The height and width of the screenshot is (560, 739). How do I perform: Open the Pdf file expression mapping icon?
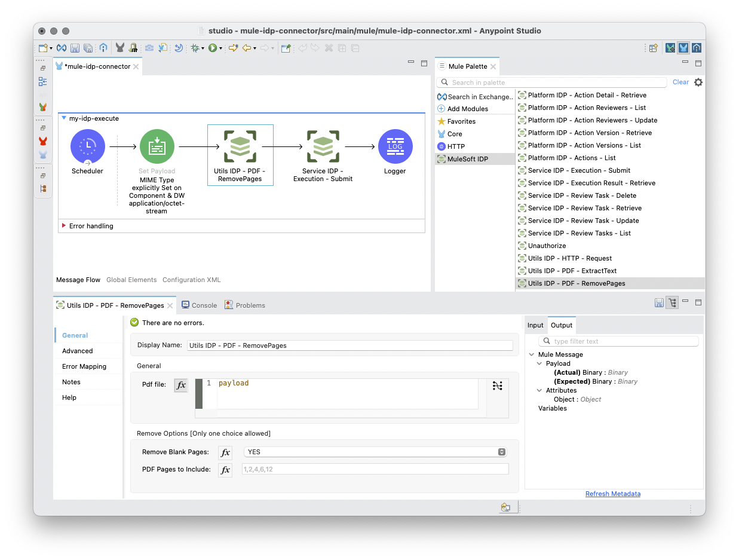(497, 386)
